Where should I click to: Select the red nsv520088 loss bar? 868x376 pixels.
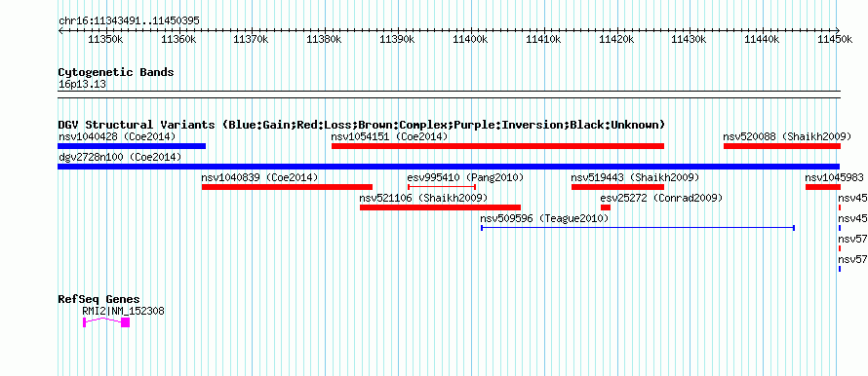click(x=782, y=146)
